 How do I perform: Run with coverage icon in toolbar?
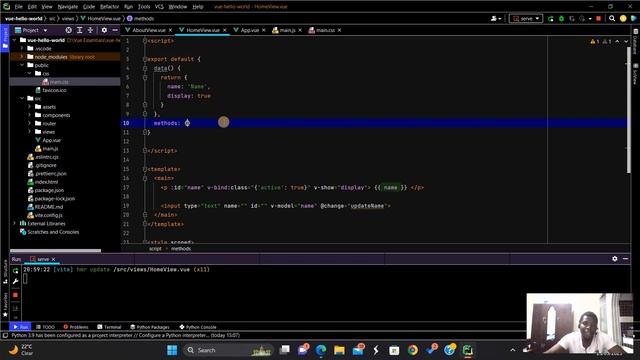click(572, 19)
